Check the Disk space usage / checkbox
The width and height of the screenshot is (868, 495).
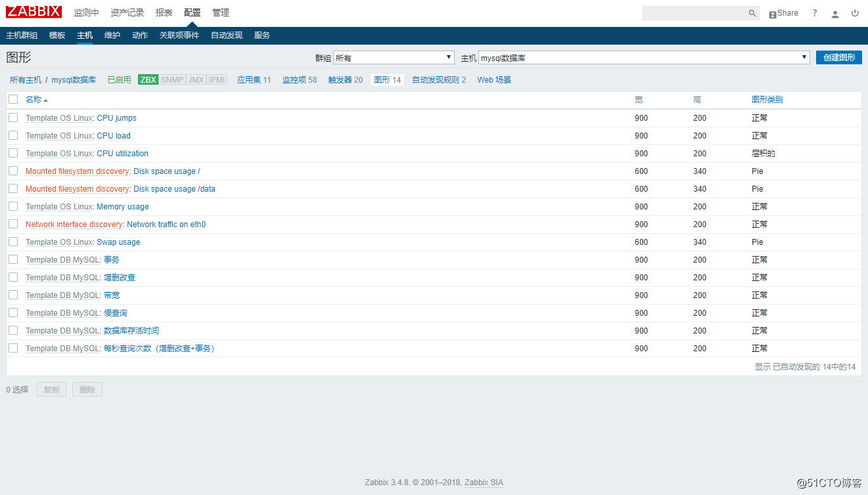point(13,171)
